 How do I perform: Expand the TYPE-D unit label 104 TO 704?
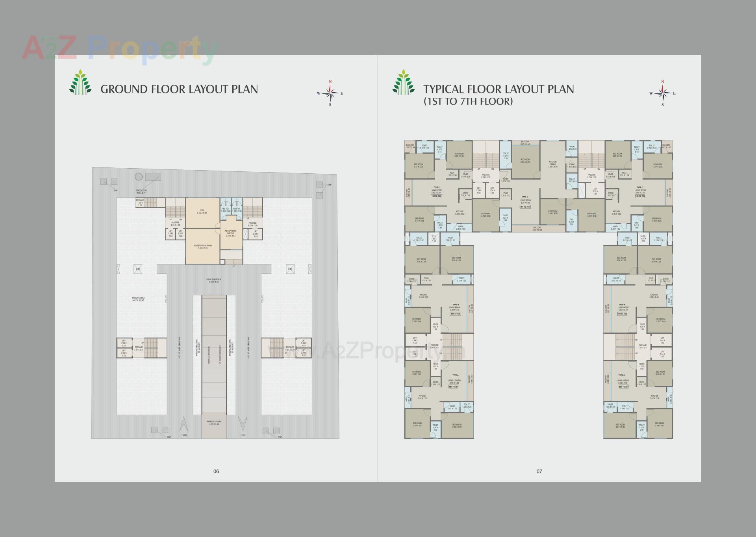tap(525, 206)
